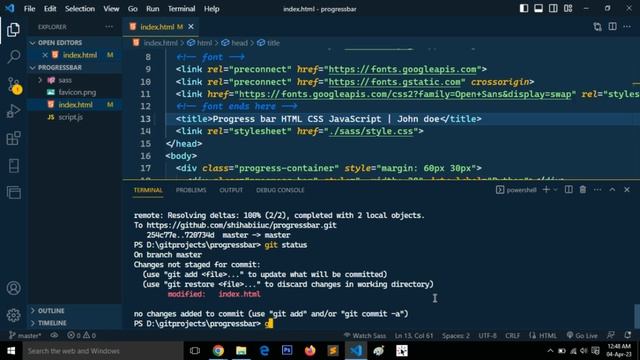Screen dimensions: 640x360
Task: Open the Run and Debug view
Action: pyautogui.click(x=13, y=111)
